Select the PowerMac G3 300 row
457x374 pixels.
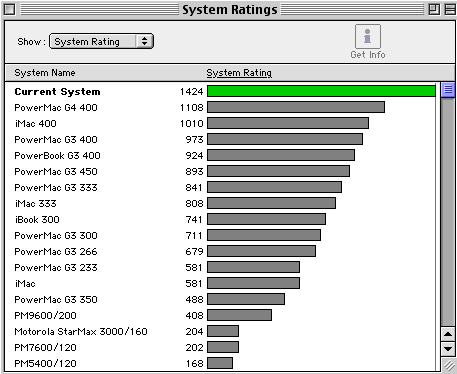(221, 235)
